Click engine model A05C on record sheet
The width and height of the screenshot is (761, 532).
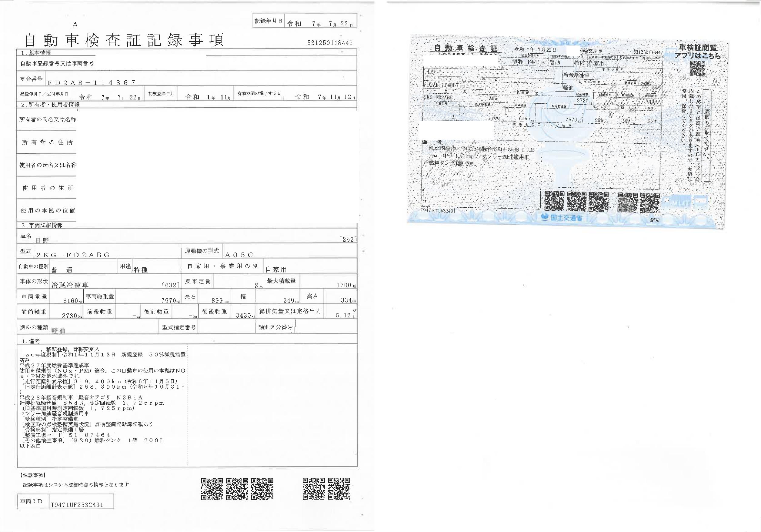pyautogui.click(x=239, y=255)
